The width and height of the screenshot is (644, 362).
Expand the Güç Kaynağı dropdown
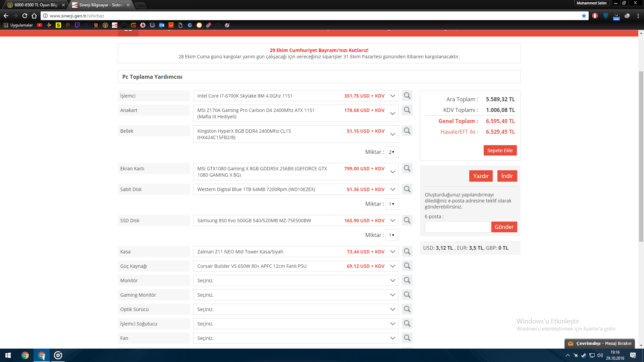(392, 266)
